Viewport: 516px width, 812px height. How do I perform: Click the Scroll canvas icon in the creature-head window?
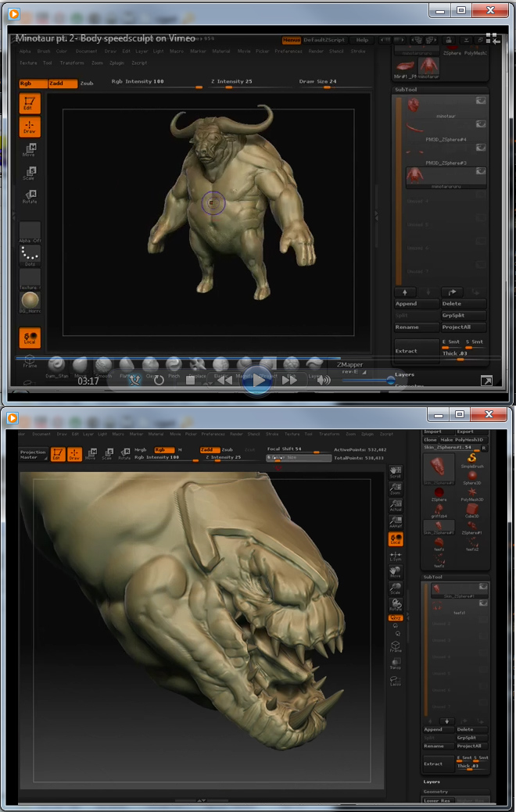(x=396, y=471)
